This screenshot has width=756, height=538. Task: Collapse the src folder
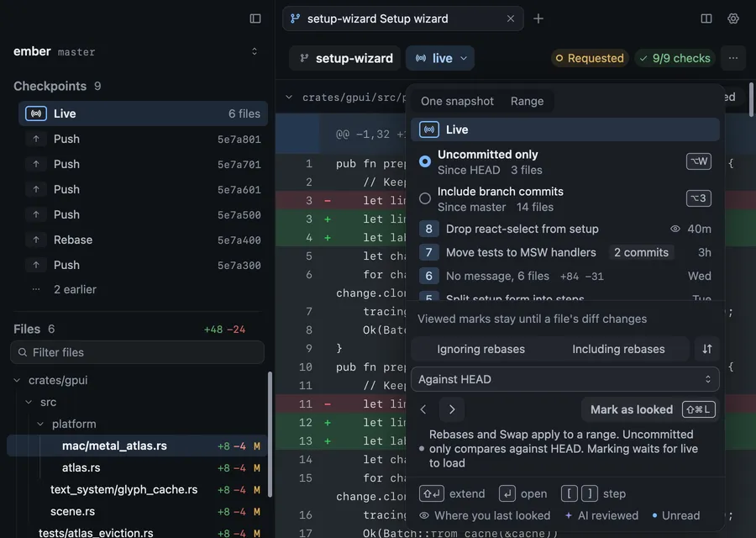point(29,402)
